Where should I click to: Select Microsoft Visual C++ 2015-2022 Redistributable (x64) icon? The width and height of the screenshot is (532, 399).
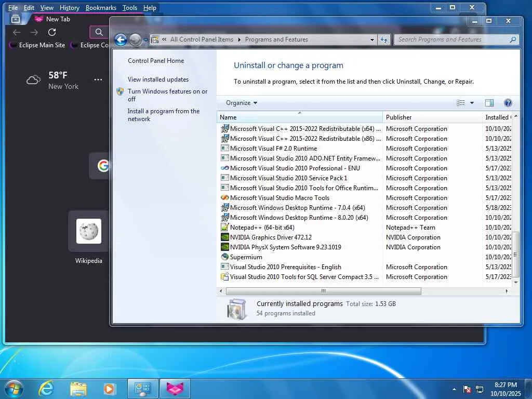(x=224, y=129)
